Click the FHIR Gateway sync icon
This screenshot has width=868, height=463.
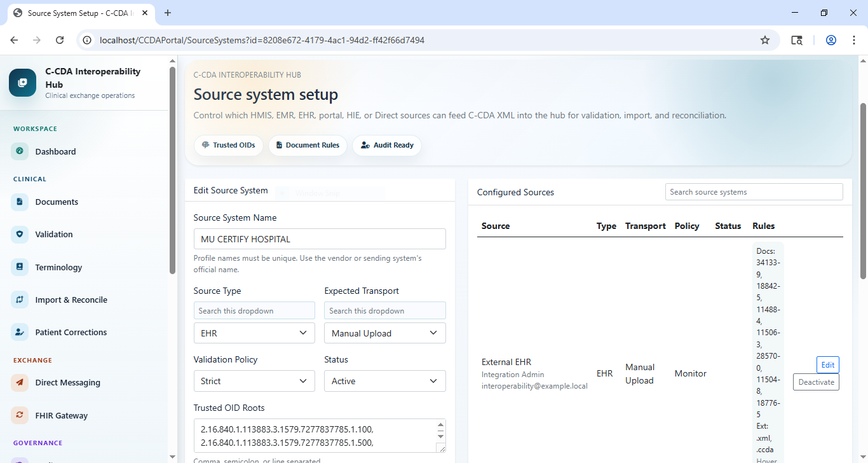pos(20,415)
